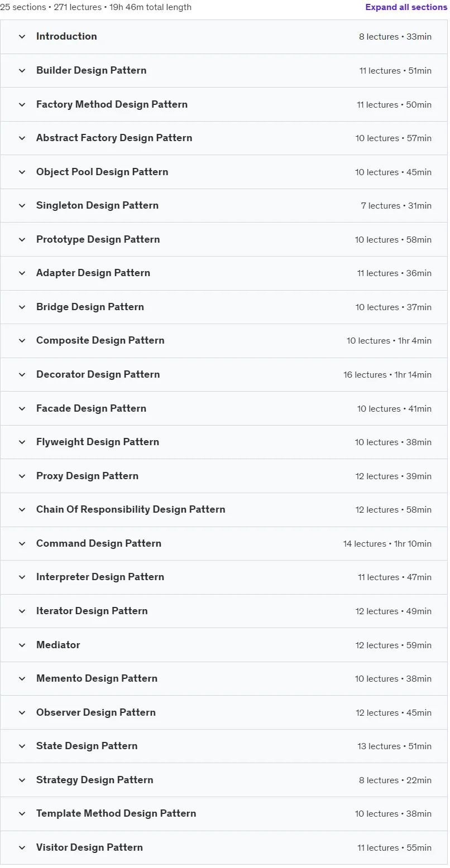Click the Iterator Design Pattern 49min duration

(419, 611)
